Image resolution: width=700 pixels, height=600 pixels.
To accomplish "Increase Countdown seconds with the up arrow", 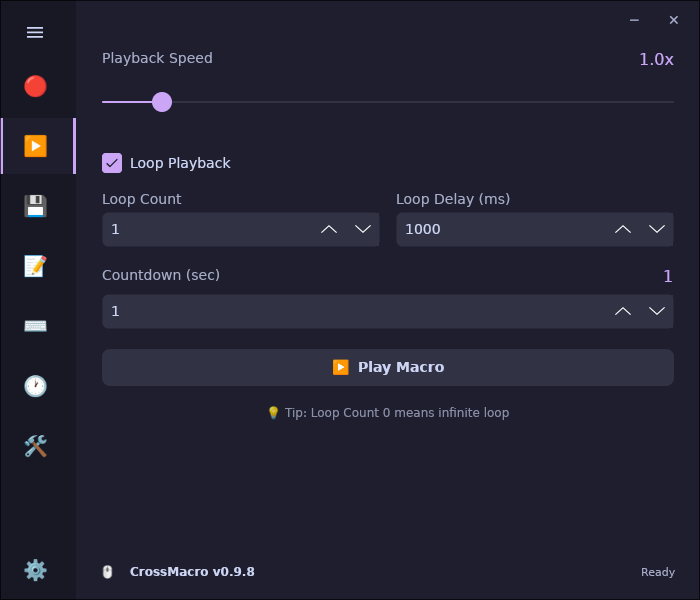I will 623,311.
